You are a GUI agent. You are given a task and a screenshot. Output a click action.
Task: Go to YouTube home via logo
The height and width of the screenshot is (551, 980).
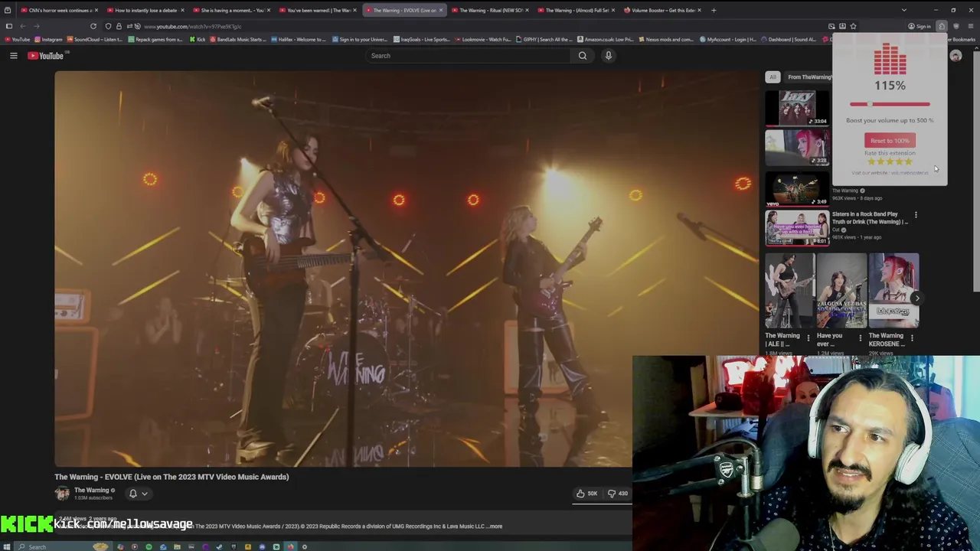click(x=46, y=55)
